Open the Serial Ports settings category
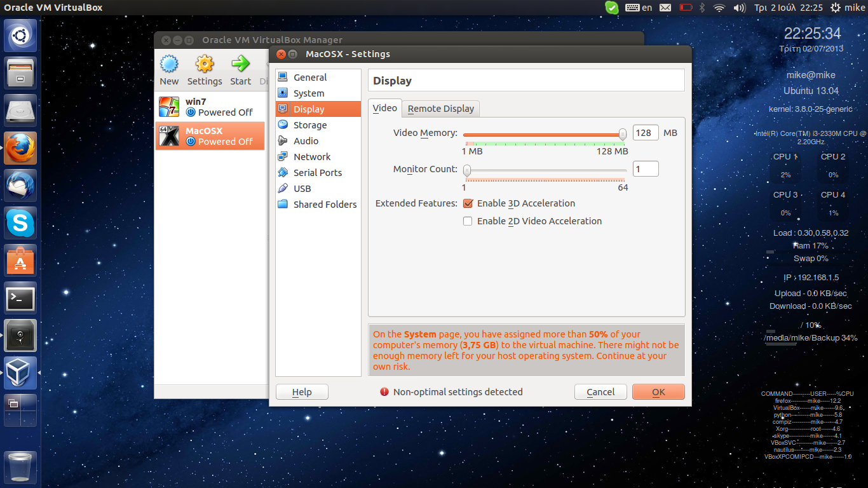Screen dimensions: 868x488 (317, 173)
